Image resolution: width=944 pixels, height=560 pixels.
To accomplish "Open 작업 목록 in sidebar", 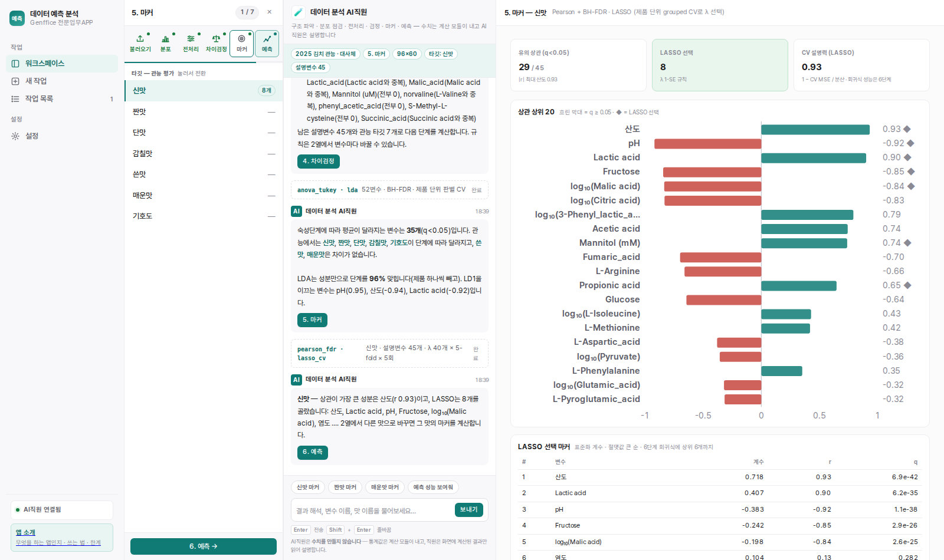I will 62,98.
